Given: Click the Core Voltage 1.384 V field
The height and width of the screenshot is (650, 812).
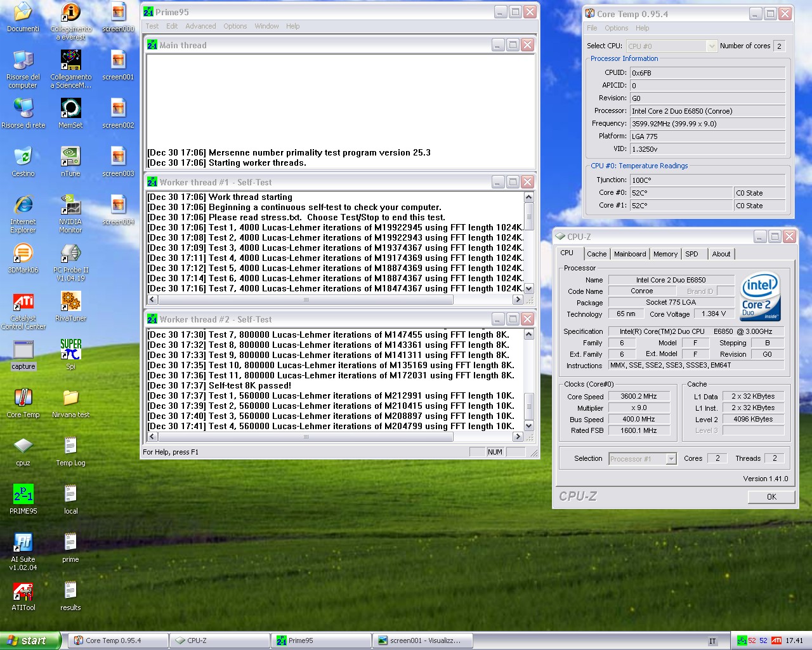Looking at the screenshot, I should (x=714, y=314).
